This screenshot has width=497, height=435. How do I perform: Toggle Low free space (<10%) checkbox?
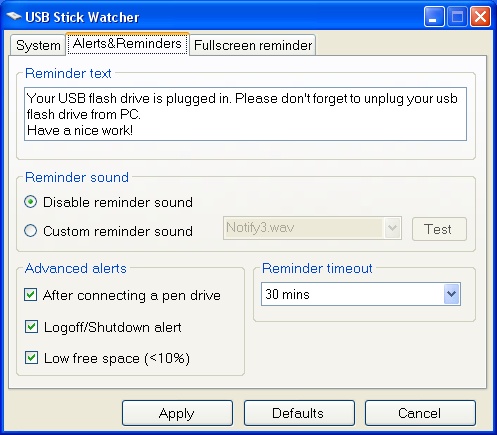coord(31,358)
